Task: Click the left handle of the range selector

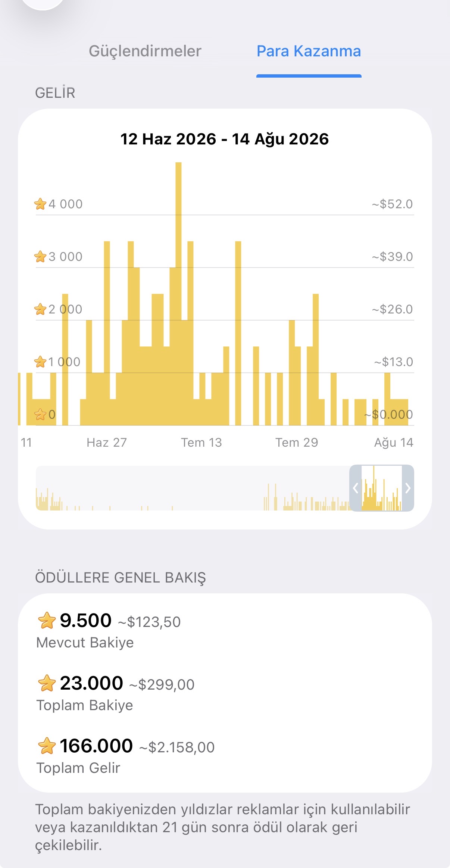Action: click(356, 488)
